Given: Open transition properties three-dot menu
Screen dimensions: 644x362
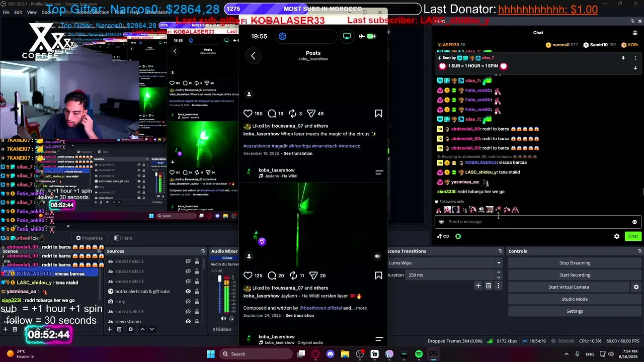Looking at the screenshot, I should point(498,286).
